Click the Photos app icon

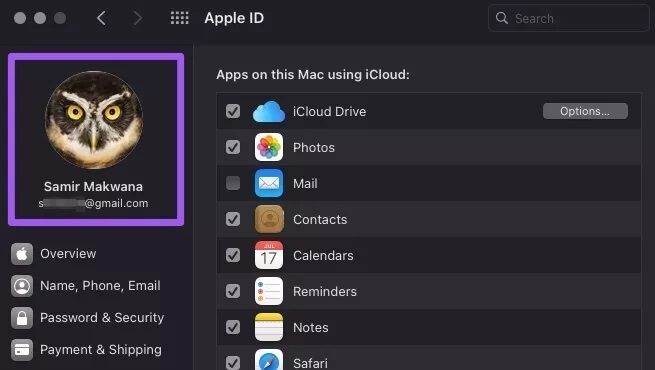click(x=269, y=147)
